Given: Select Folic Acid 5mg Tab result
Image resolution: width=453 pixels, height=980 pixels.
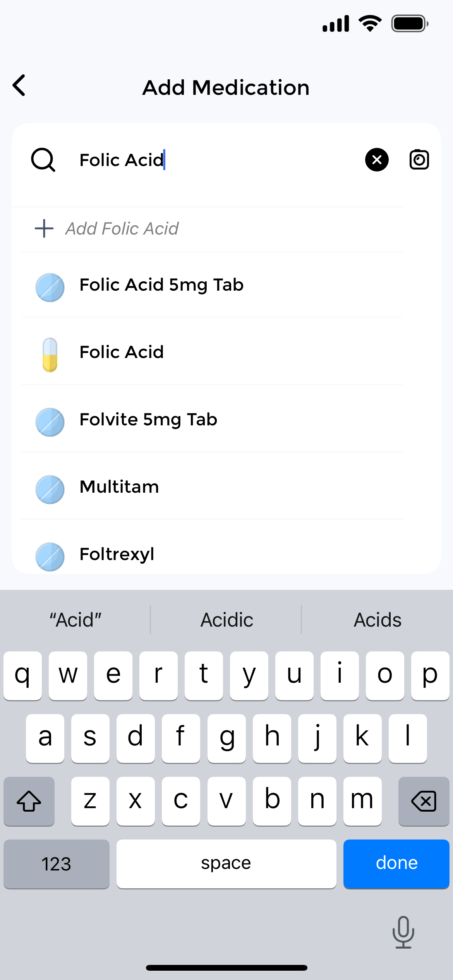Looking at the screenshot, I should coord(161,285).
